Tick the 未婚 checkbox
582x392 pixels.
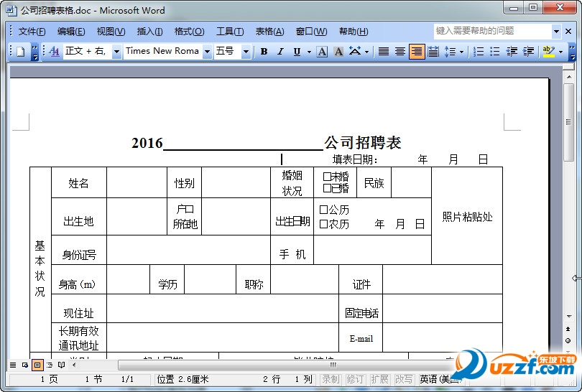point(327,177)
